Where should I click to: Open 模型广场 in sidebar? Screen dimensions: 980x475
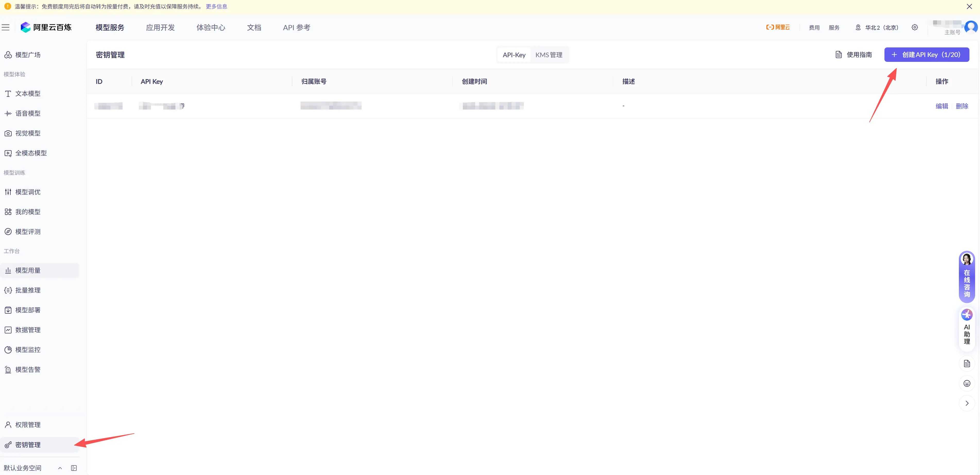click(28, 55)
